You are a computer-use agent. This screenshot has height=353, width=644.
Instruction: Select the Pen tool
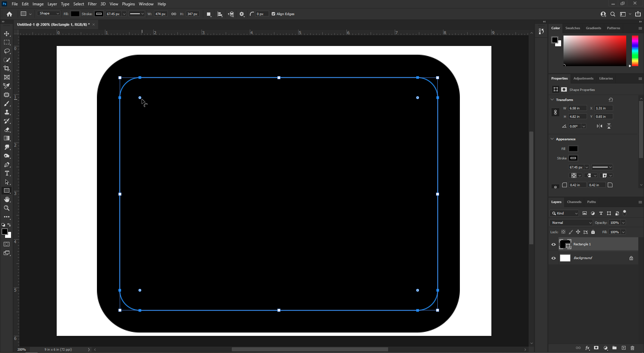tap(7, 165)
